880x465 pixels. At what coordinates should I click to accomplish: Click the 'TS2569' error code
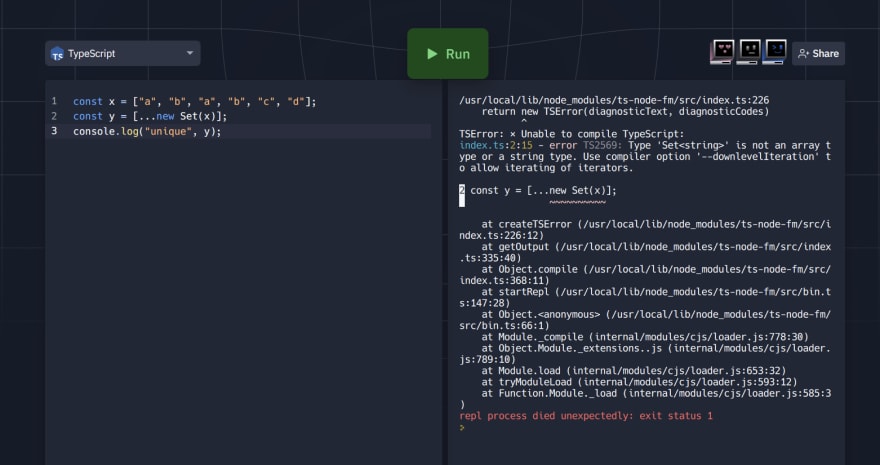602,145
